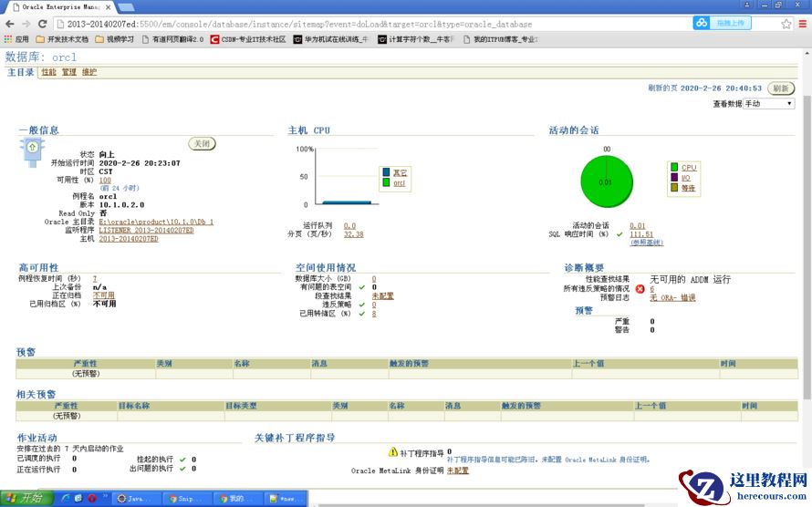Open the 我的ITPUB博客 bookmark
Screen dimensions: 812x507
500,39
